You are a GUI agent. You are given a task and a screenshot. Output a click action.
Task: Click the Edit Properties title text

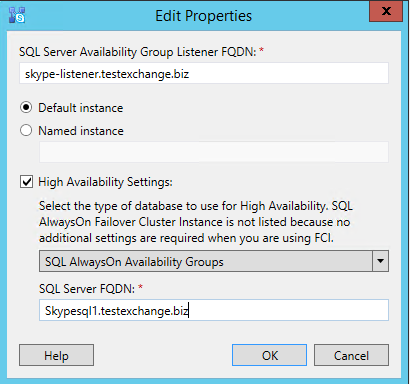coord(204,16)
